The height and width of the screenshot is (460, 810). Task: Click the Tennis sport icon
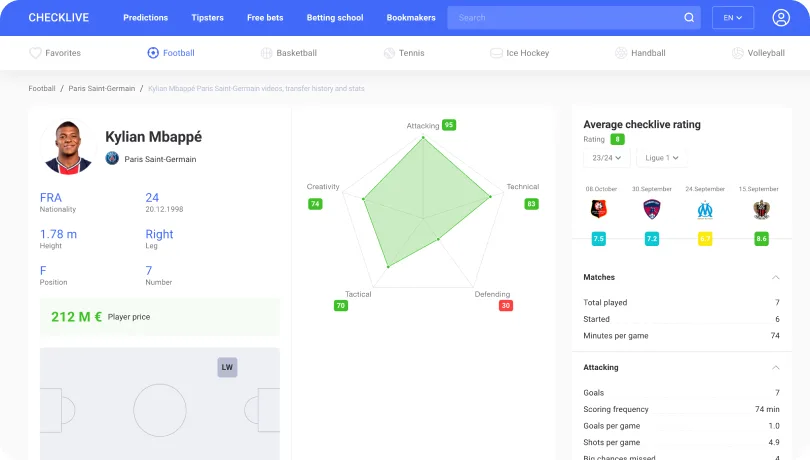pos(389,53)
